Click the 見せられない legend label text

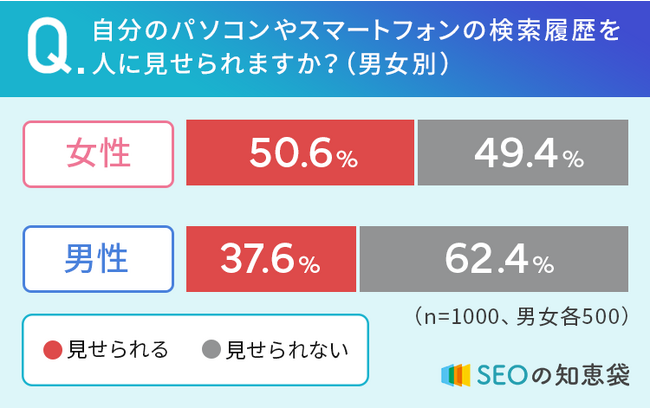pyautogui.click(x=288, y=350)
